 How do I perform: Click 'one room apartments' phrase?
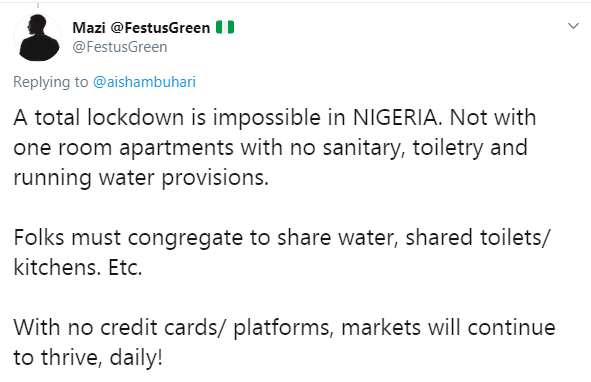(x=124, y=148)
